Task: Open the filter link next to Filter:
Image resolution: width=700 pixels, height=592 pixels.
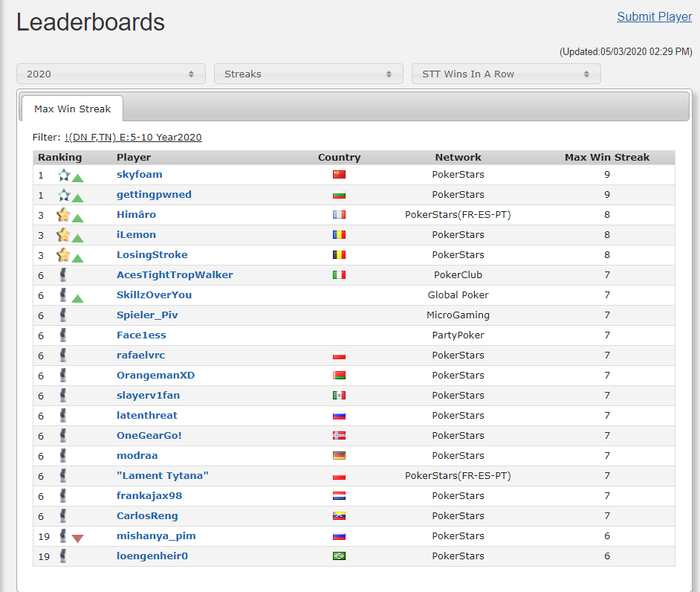Action: [133, 137]
